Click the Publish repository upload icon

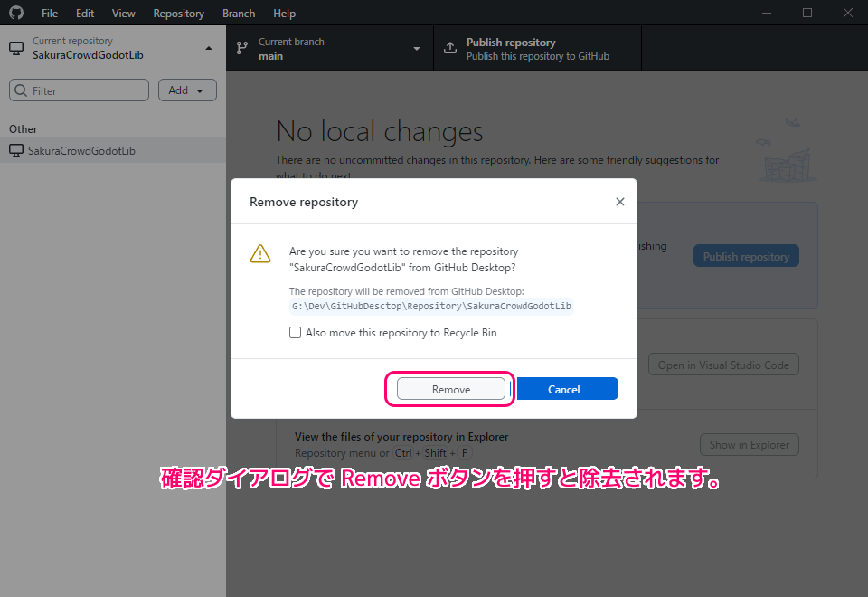450,48
